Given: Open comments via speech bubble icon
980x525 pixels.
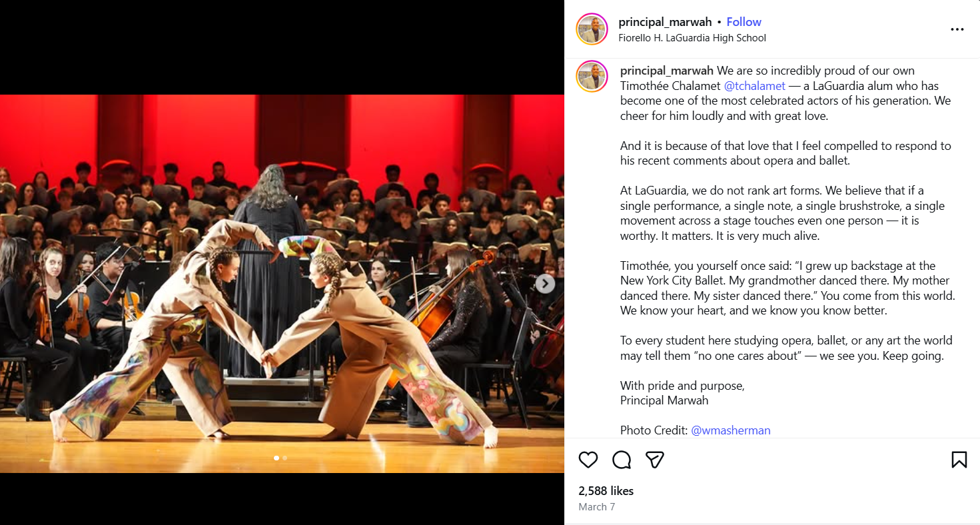Looking at the screenshot, I should click(622, 460).
